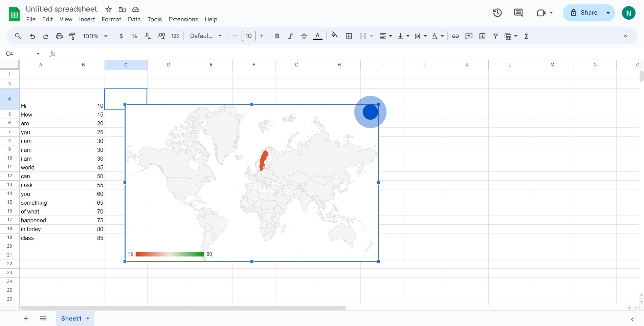Apply currency format with dollar icon
644x326 pixels.
click(x=121, y=36)
